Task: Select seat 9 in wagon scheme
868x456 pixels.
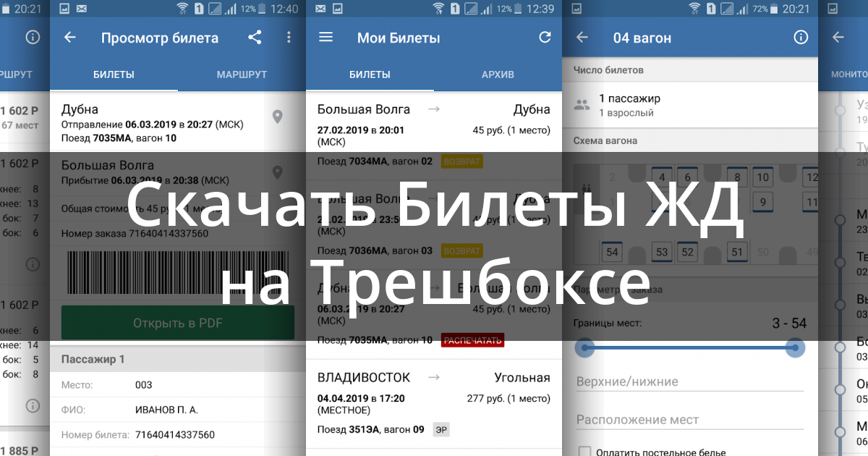Action: (762, 202)
